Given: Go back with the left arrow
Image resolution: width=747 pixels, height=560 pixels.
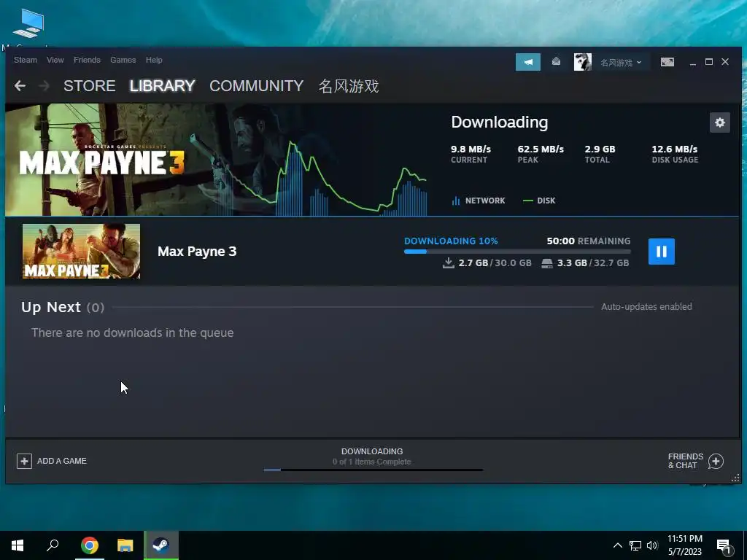Looking at the screenshot, I should pyautogui.click(x=20, y=86).
